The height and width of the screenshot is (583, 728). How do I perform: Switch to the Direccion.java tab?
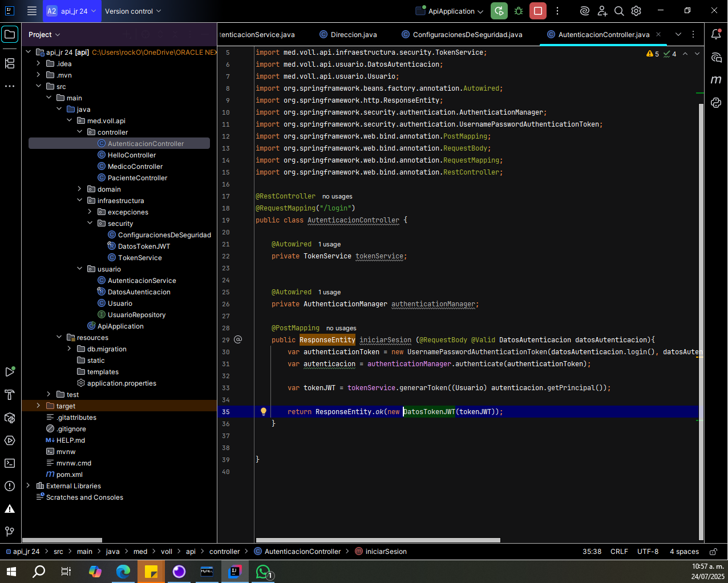click(x=349, y=34)
